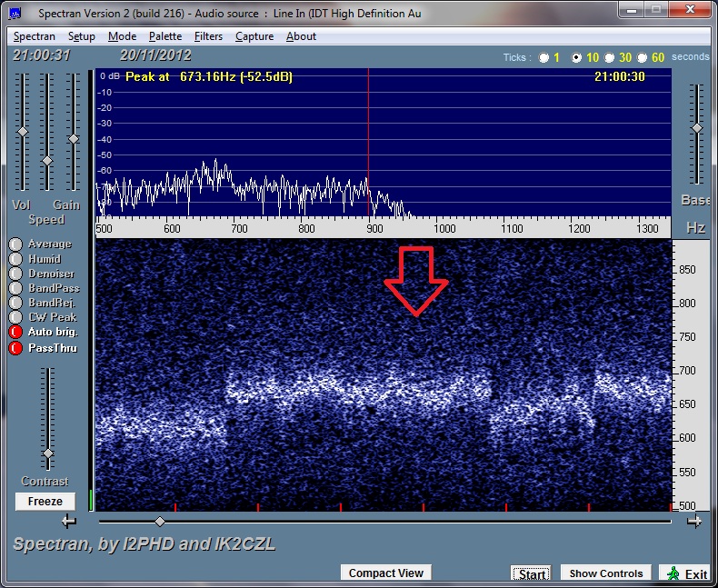Click the left scroll arrow icon

tap(69, 521)
